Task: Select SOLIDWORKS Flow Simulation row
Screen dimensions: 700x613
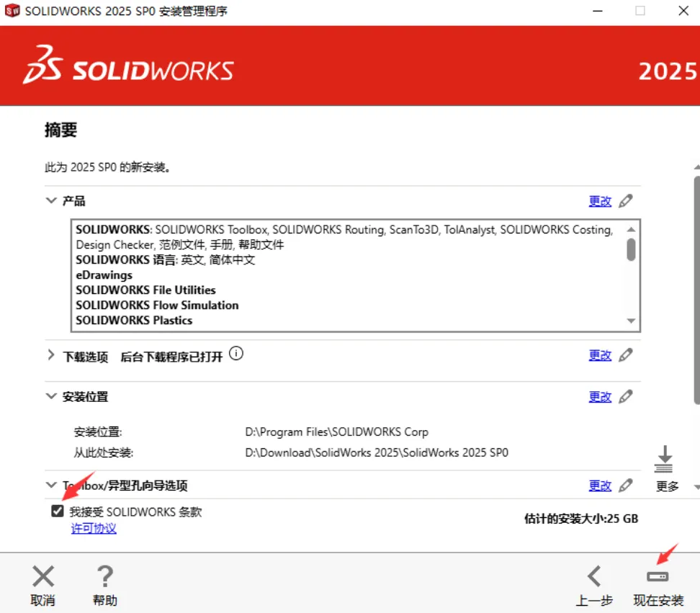Action: [157, 305]
